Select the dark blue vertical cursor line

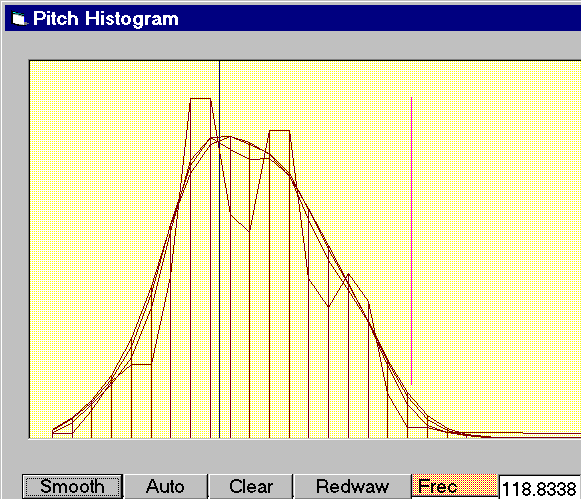[x=219, y=249]
